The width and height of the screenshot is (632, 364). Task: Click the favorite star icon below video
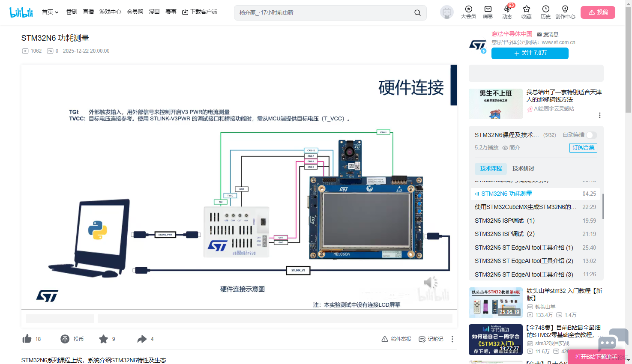(x=103, y=339)
